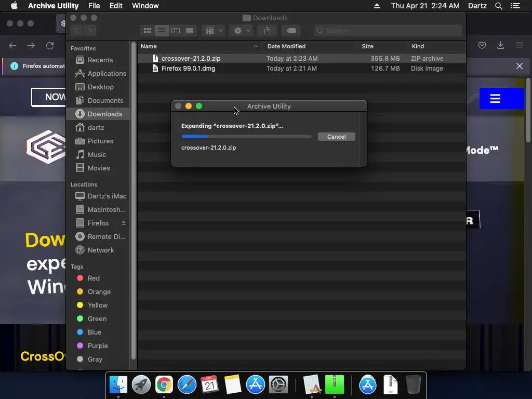Image resolution: width=532 pixels, height=399 pixels.
Task: Open the group-by arrangement dropdown
Action: (x=214, y=31)
